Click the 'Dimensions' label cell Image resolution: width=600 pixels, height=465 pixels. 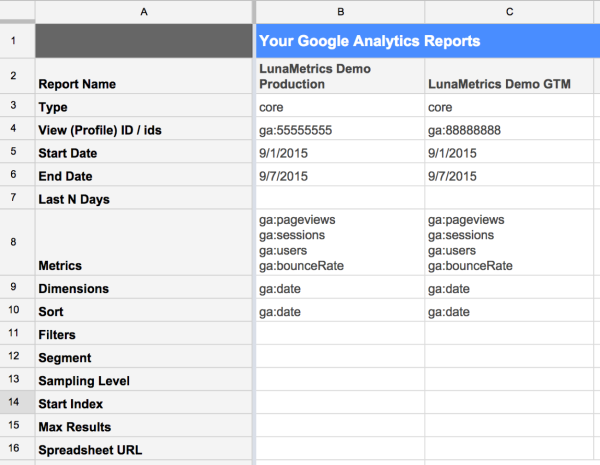click(143, 287)
